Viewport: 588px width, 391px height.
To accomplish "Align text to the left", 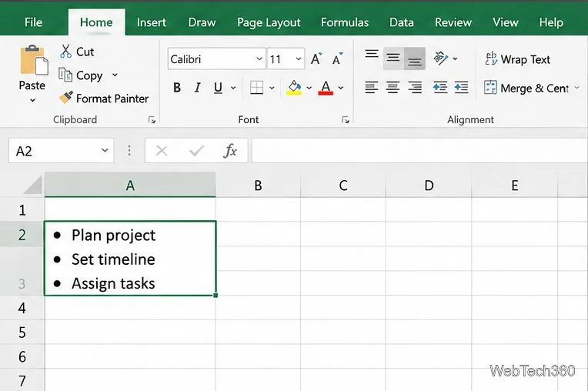I will coord(372,88).
